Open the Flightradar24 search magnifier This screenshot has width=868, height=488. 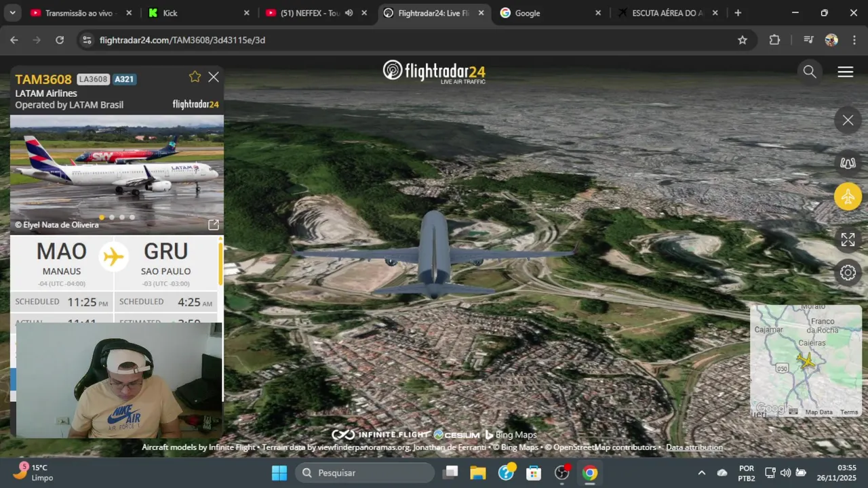810,72
